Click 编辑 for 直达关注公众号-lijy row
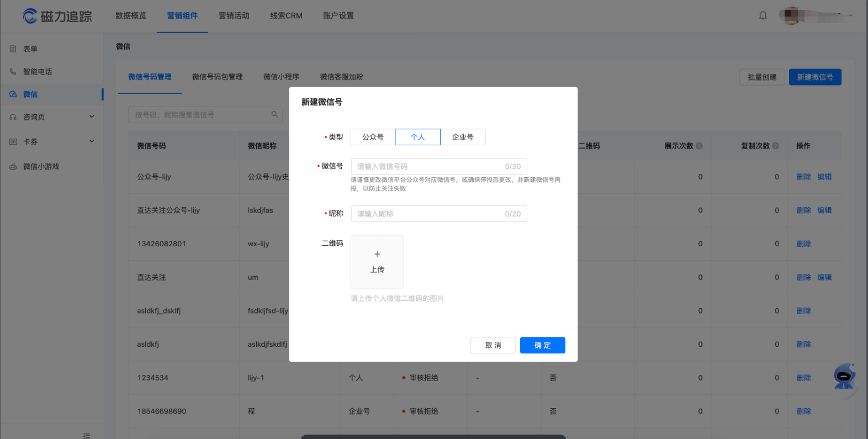Image resolution: width=868 pixels, height=439 pixels. click(824, 210)
